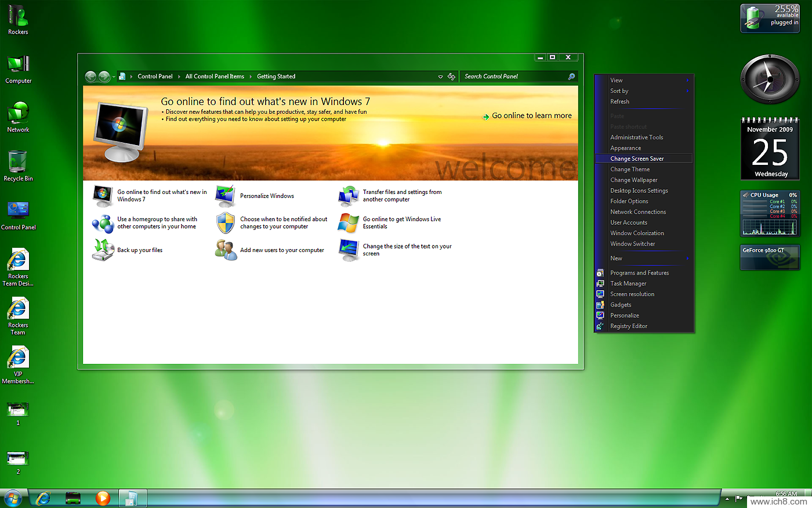Click the Back navigation arrow
The width and height of the screenshot is (812, 508).
[x=90, y=77]
